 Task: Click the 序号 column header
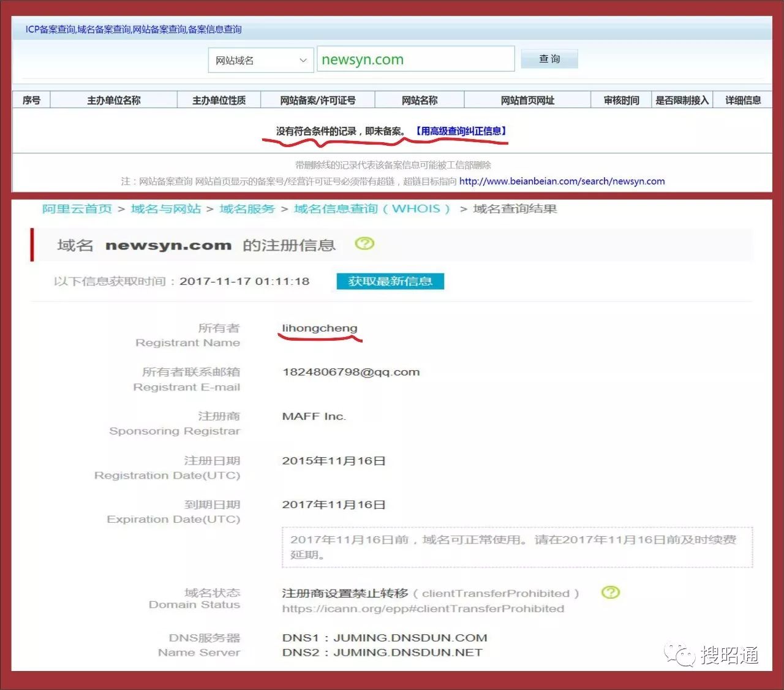point(31,100)
